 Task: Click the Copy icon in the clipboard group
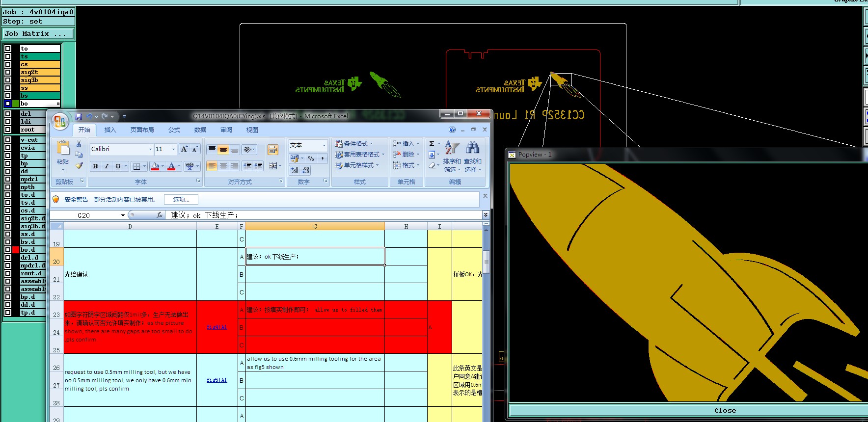pos(79,155)
